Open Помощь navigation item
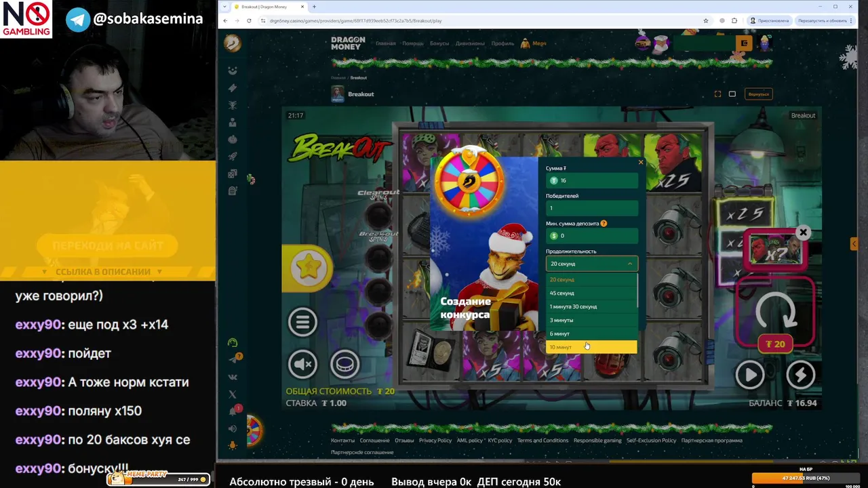 pyautogui.click(x=412, y=43)
